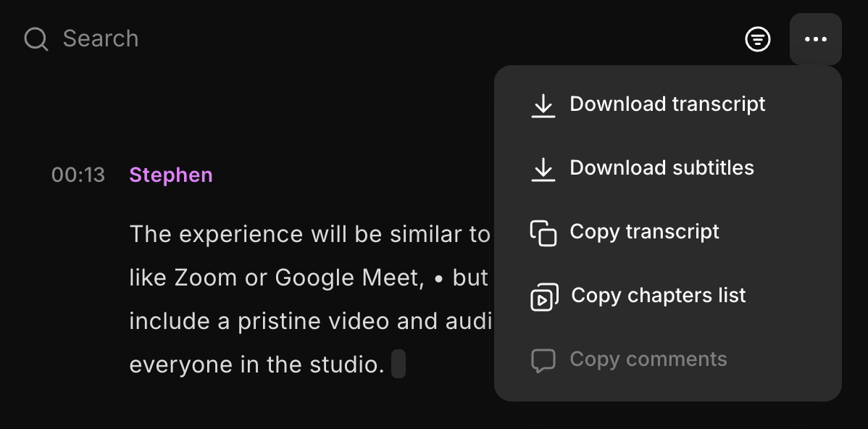Image resolution: width=868 pixels, height=429 pixels.
Task: Click the grey marker after "studio."
Action: pyautogui.click(x=398, y=365)
